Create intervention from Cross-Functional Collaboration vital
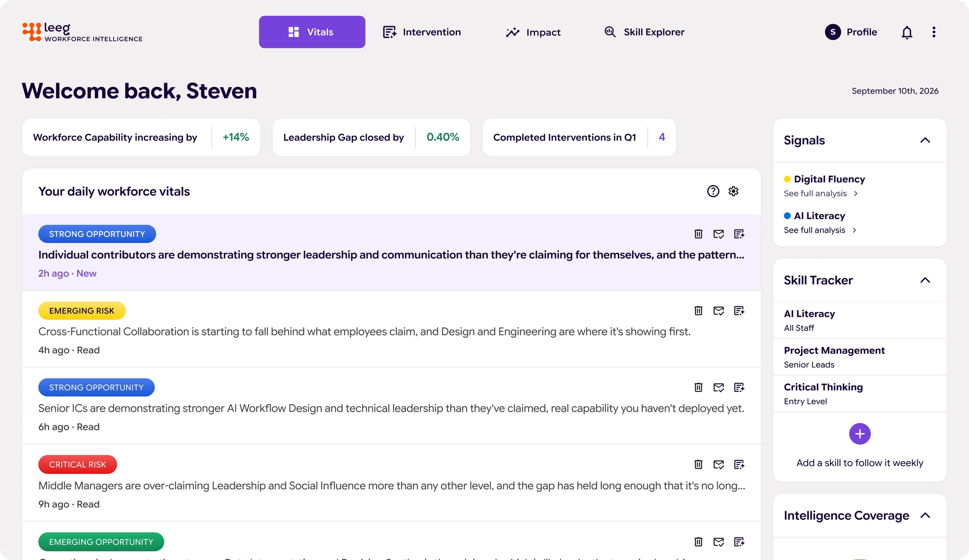Screen dimensions: 969x560 tap(739, 310)
